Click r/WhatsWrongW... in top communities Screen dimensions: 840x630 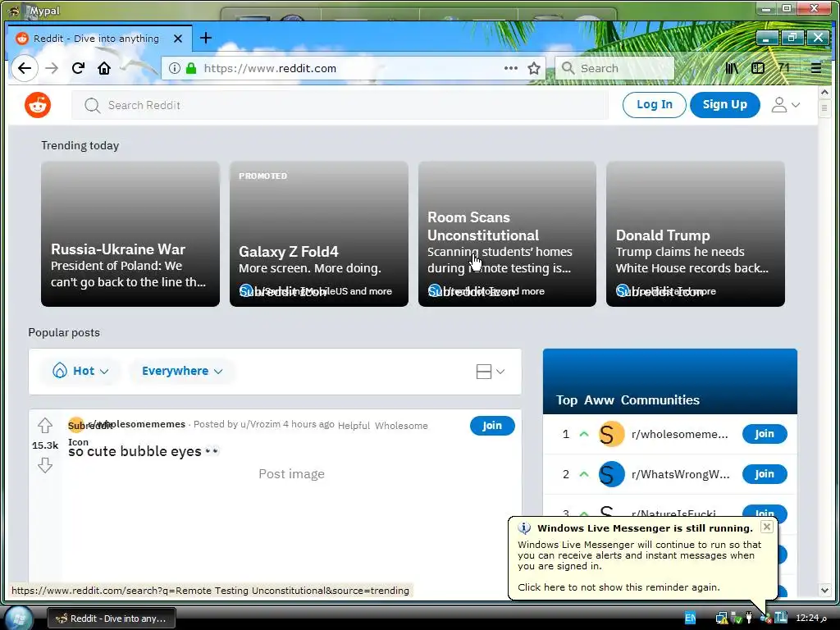[680, 474]
